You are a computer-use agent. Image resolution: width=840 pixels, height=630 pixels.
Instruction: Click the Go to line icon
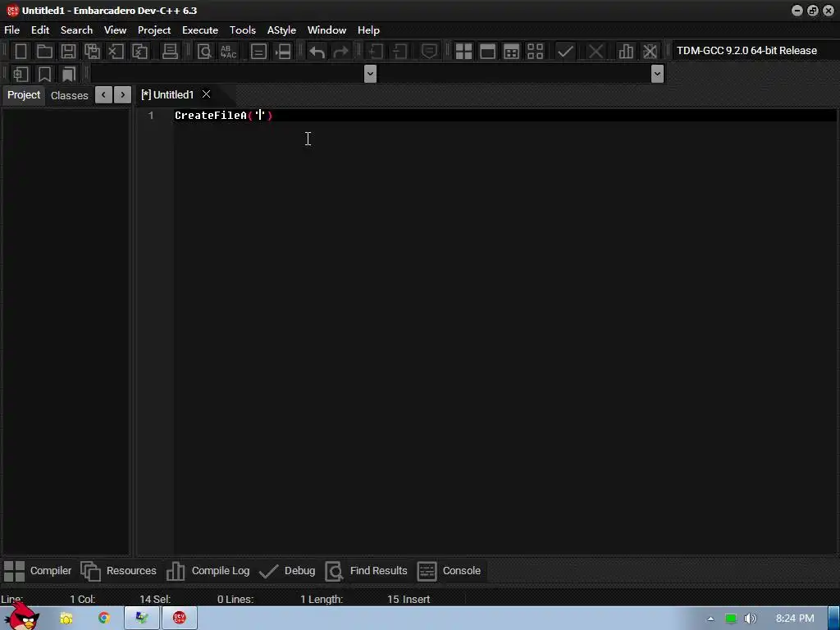(283, 52)
